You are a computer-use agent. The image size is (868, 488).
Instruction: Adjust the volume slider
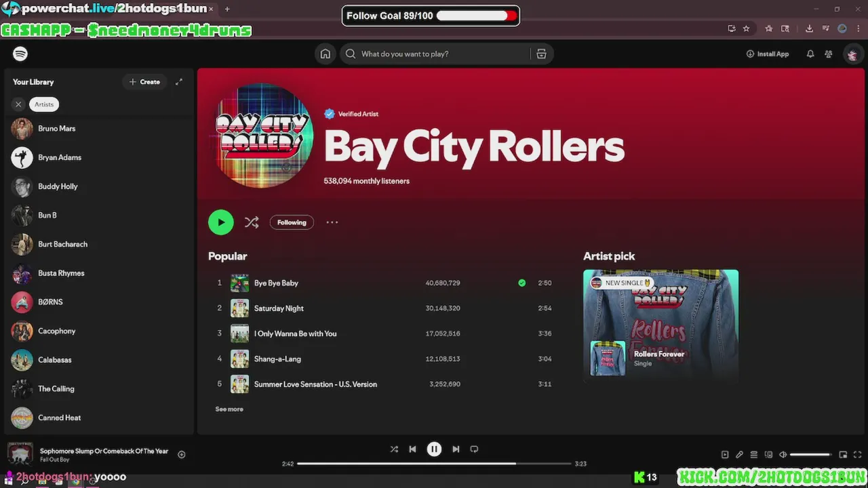coord(810,455)
